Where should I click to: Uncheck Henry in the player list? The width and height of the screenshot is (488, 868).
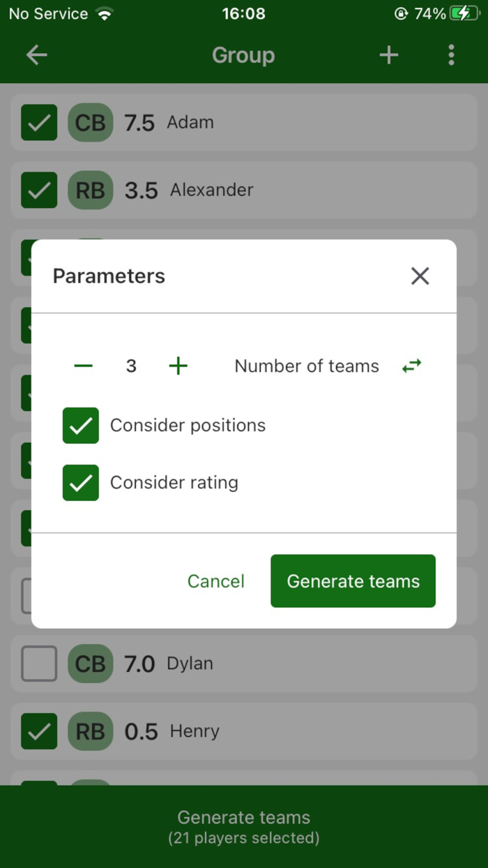pos(38,731)
